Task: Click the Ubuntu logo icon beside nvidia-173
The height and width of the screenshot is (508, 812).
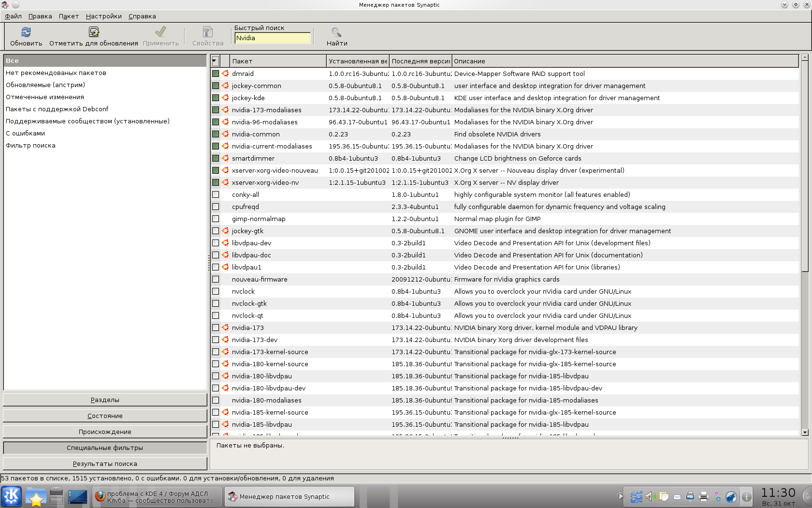Action: (x=225, y=328)
